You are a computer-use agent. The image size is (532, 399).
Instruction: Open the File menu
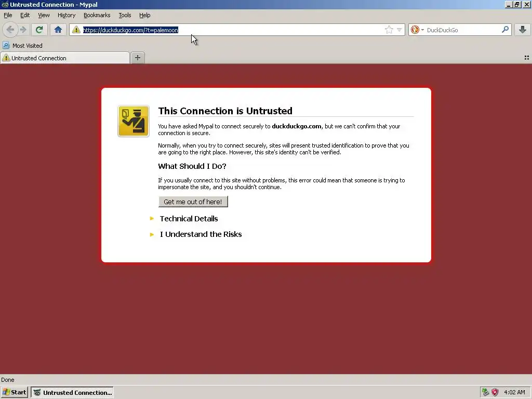8,15
